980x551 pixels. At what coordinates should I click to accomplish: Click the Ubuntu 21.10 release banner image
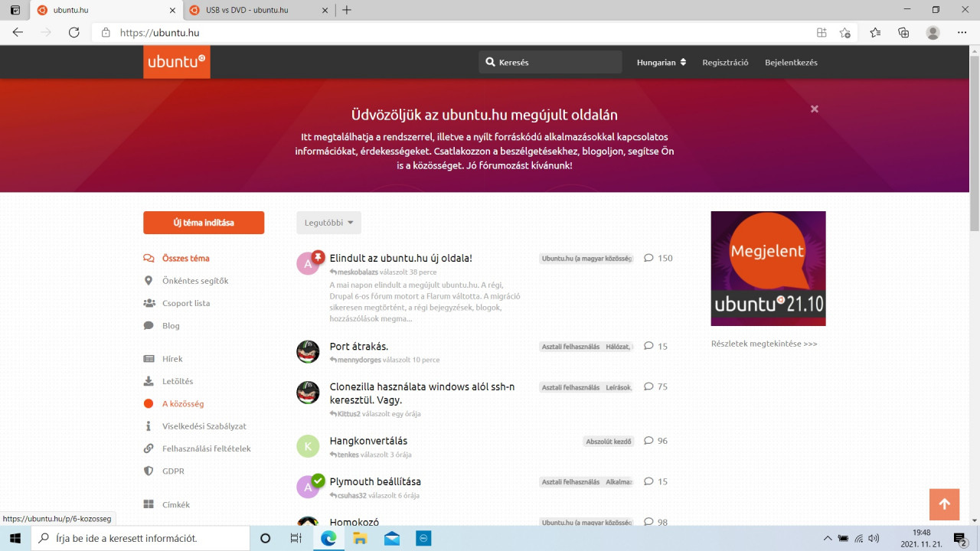(768, 269)
